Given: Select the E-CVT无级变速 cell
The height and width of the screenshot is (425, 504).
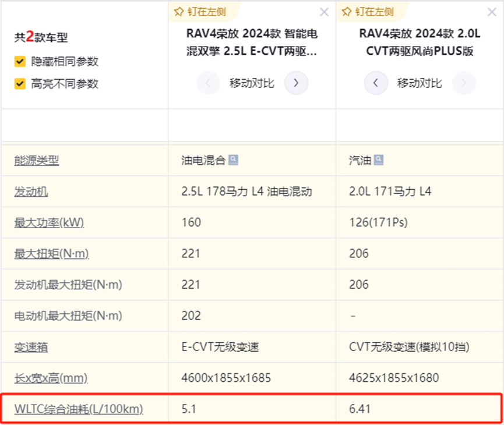Looking at the screenshot, I should point(220,347).
